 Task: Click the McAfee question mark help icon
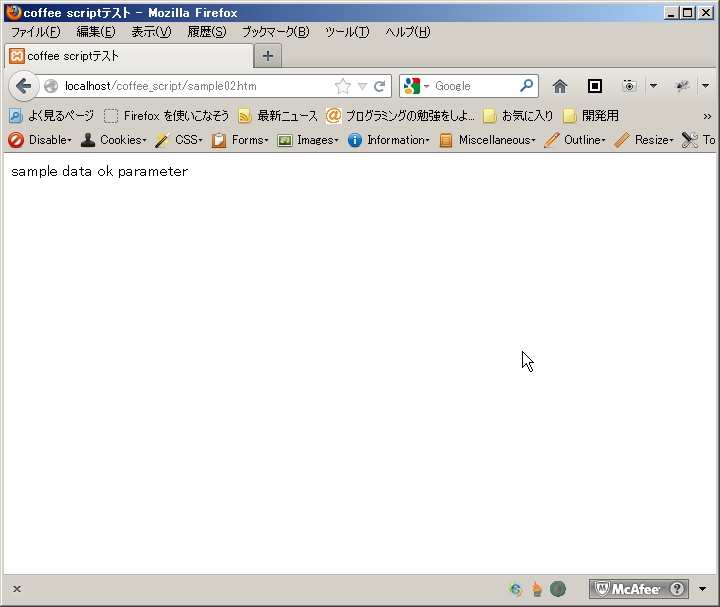[677, 589]
